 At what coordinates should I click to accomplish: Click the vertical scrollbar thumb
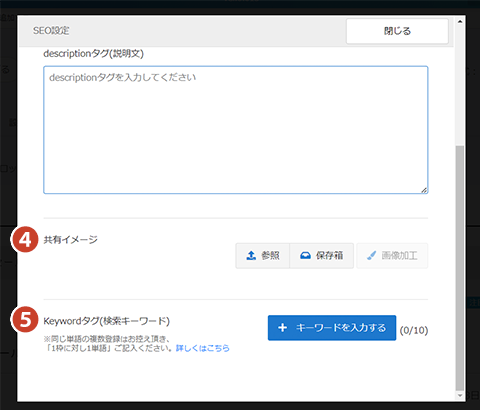click(x=460, y=268)
